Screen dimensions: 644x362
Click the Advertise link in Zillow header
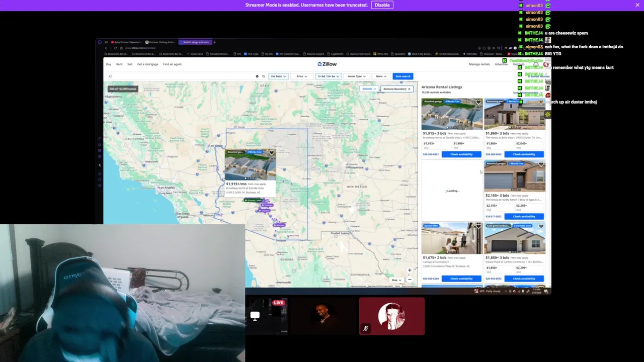pyautogui.click(x=501, y=64)
